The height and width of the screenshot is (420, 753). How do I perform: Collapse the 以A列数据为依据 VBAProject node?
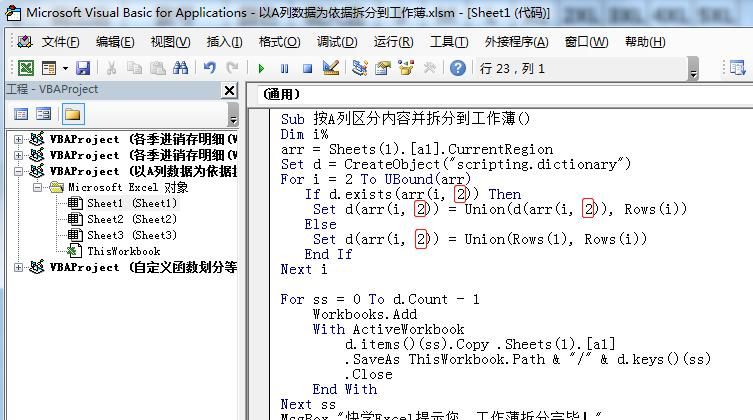pyautogui.click(x=18, y=171)
